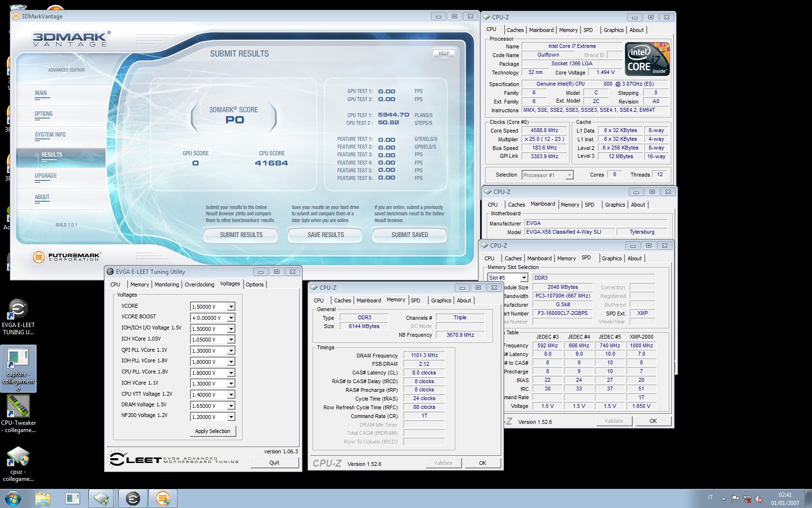Click the Core Speed value field

click(544, 131)
